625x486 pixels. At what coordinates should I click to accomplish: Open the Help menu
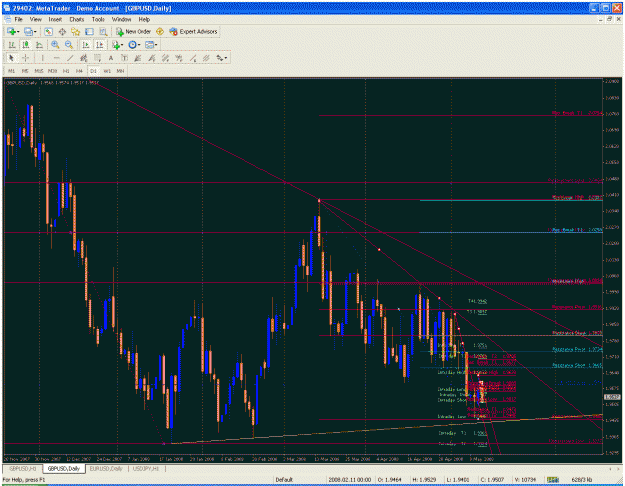[144, 19]
